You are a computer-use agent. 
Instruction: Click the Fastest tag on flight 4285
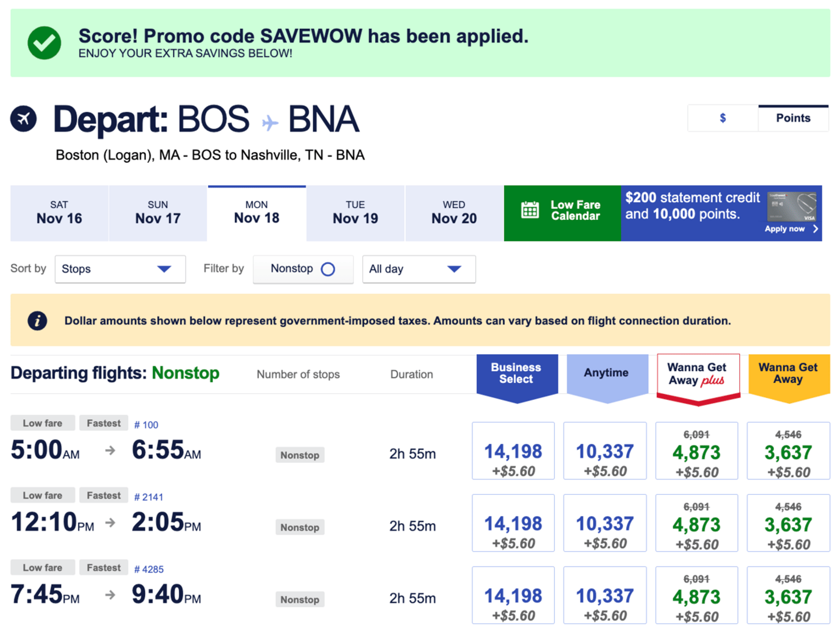point(104,567)
